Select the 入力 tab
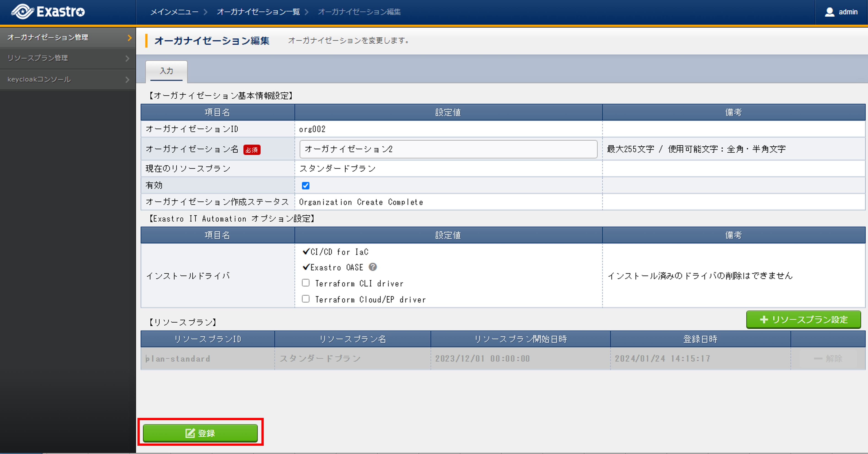 (x=167, y=71)
